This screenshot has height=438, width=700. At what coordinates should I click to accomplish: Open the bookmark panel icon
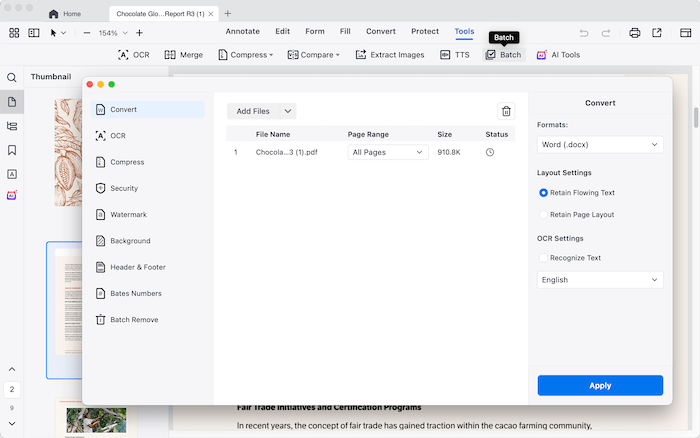pyautogui.click(x=12, y=150)
